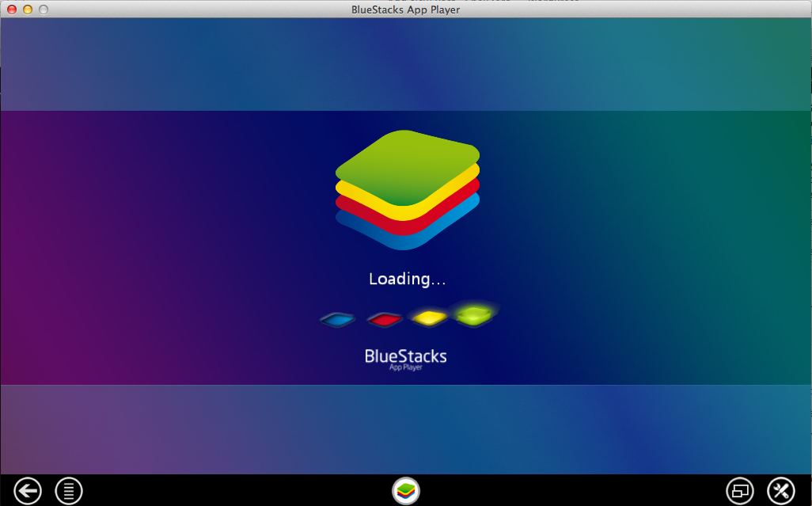The height and width of the screenshot is (506, 812).
Task: Click the BlueStacks App Player title bar text
Action: (406, 10)
